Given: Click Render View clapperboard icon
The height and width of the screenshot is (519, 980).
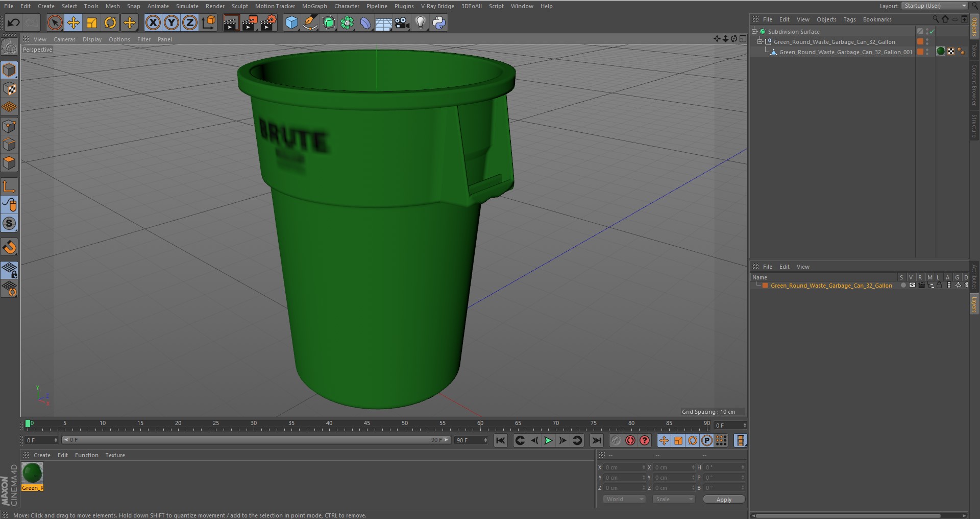Looking at the screenshot, I should point(231,22).
